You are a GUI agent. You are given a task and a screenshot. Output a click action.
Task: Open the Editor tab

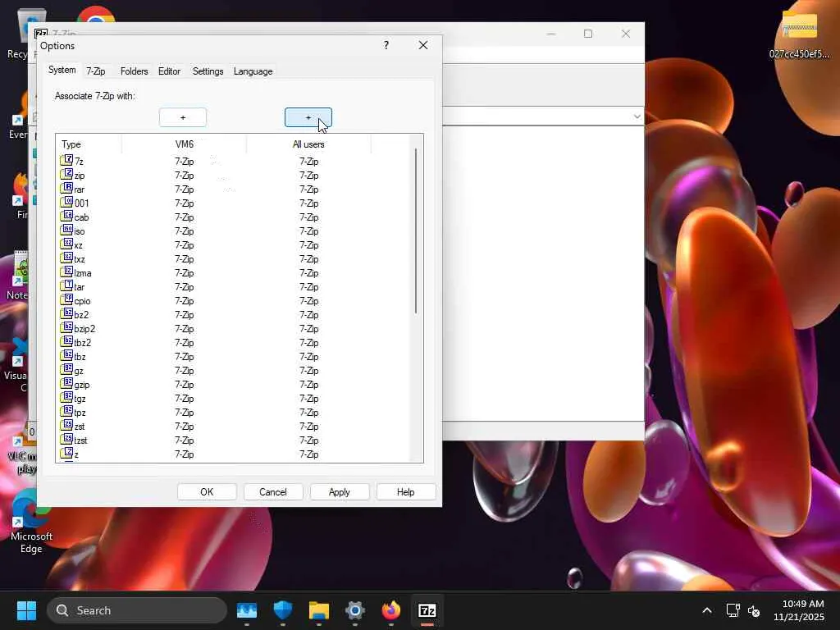click(x=169, y=71)
